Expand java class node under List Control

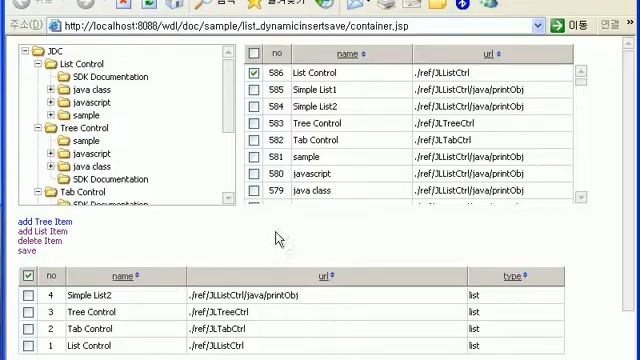coord(50,89)
